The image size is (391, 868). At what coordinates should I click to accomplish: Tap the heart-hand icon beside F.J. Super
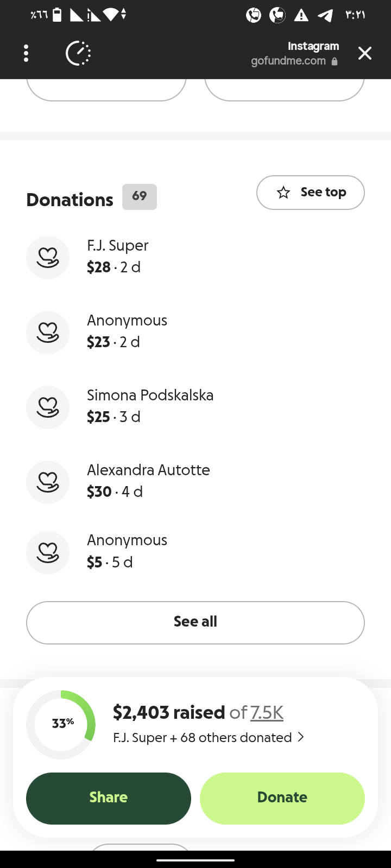click(48, 258)
